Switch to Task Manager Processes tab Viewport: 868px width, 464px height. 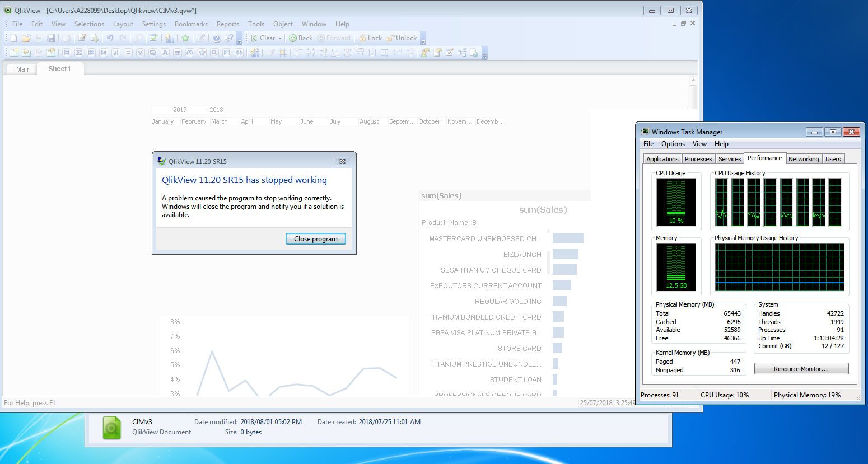pyautogui.click(x=698, y=159)
